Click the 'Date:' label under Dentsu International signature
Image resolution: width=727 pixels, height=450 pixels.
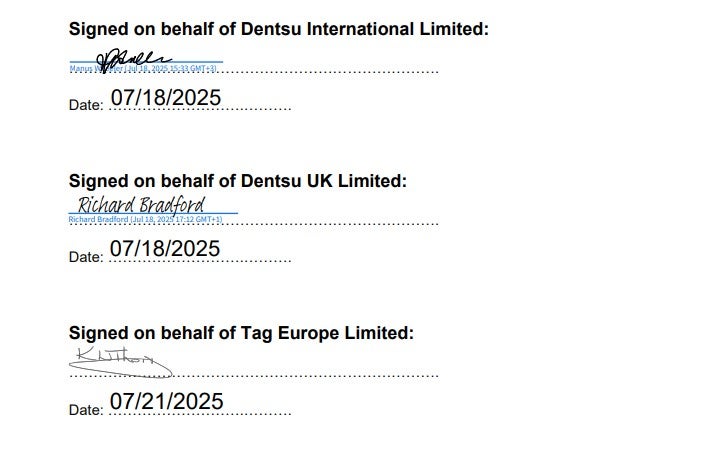[85, 105]
